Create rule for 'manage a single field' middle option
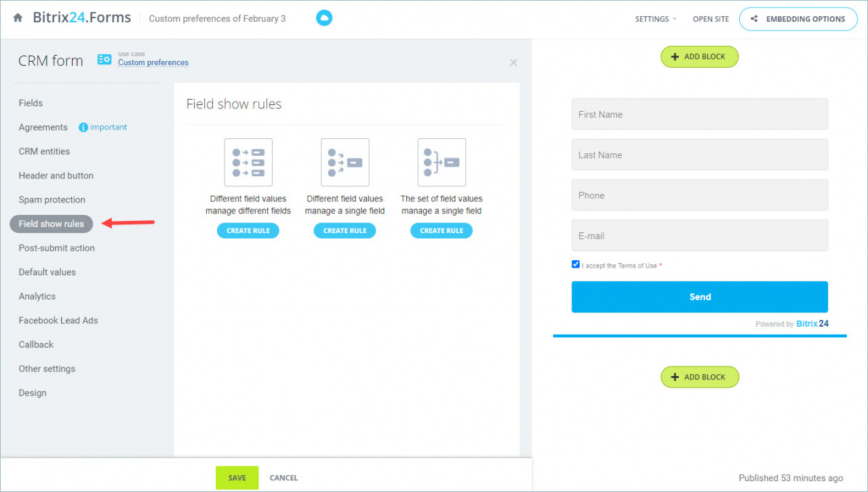This screenshot has height=492, width=868. tap(344, 230)
